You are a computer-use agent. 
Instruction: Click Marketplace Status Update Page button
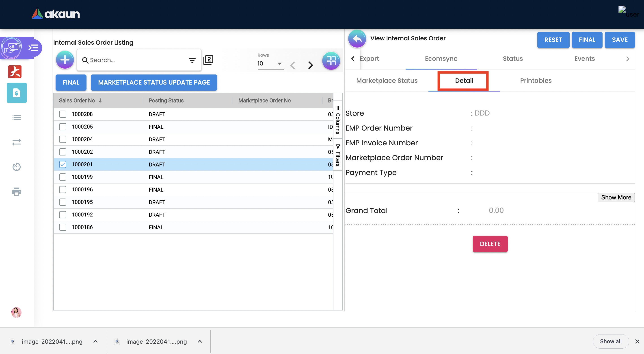[x=154, y=82]
